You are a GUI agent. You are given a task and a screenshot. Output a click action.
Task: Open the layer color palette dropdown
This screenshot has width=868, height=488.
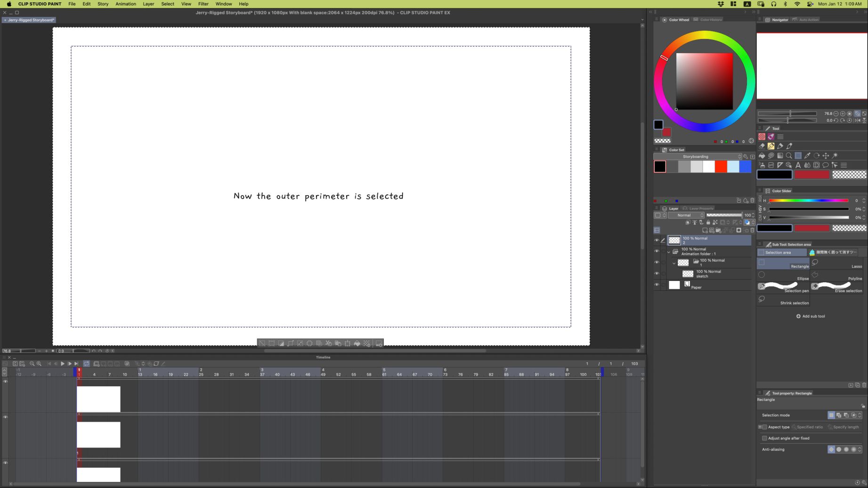pos(660,215)
